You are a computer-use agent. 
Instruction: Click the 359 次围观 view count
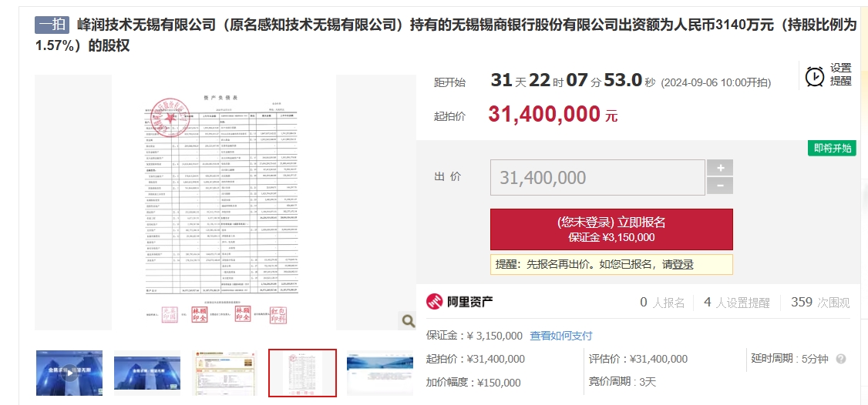[820, 302]
